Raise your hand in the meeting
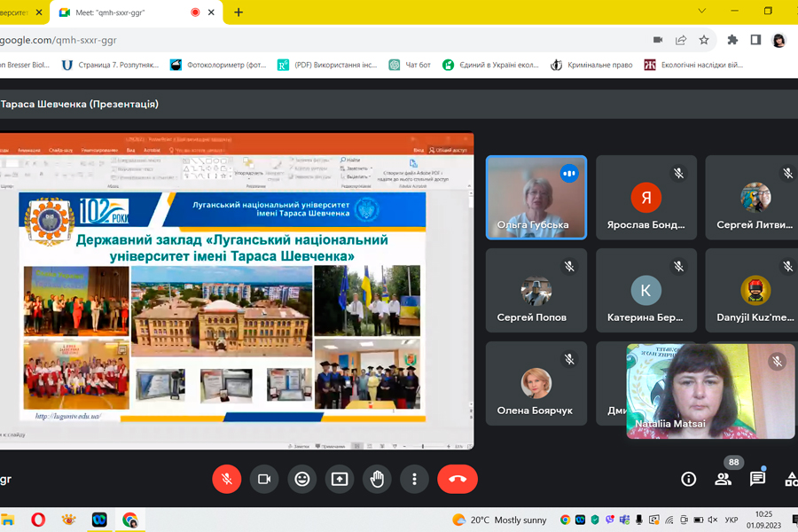798x532 pixels. tap(377, 479)
